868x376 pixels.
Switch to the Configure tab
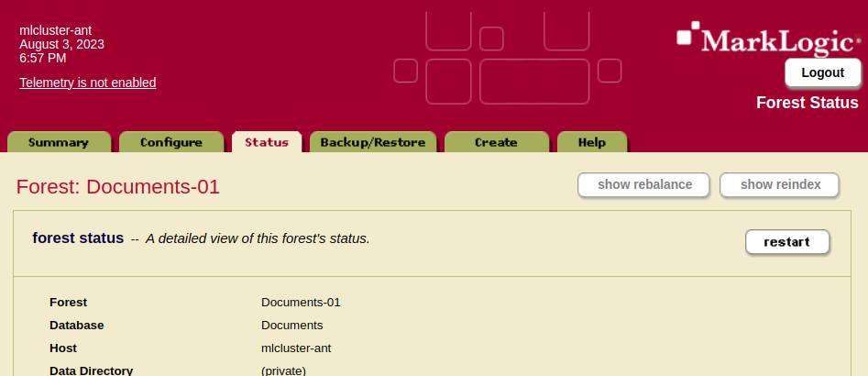(x=171, y=142)
